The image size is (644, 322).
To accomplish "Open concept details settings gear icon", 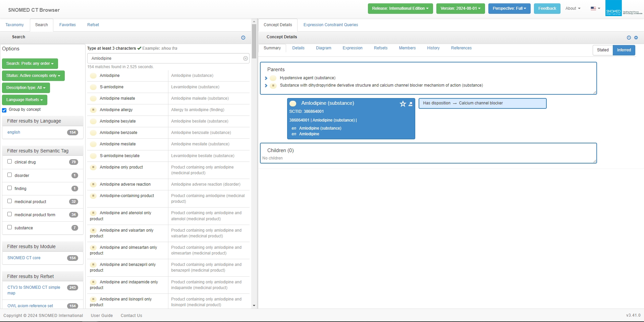I will point(636,38).
